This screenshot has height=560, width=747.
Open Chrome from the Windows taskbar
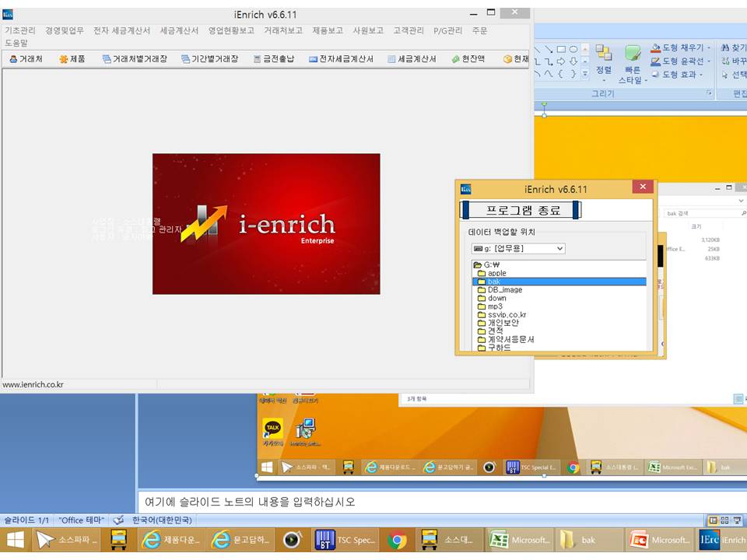pos(398,540)
